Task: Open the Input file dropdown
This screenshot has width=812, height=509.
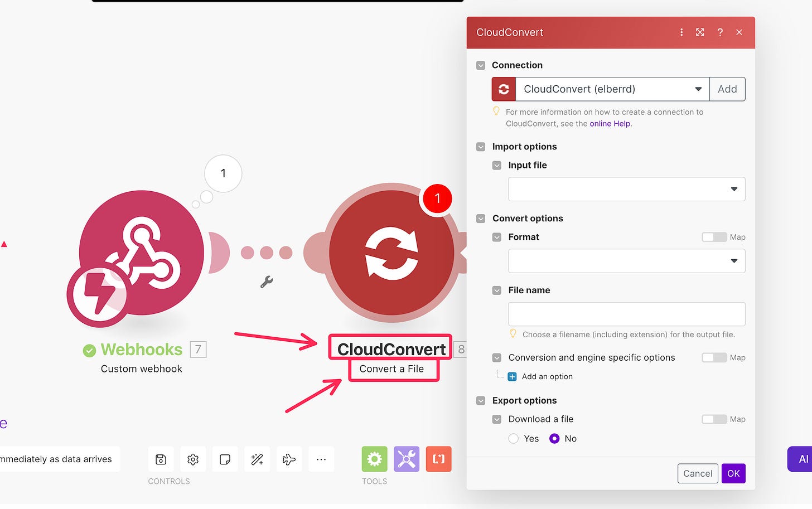Action: [x=627, y=189]
